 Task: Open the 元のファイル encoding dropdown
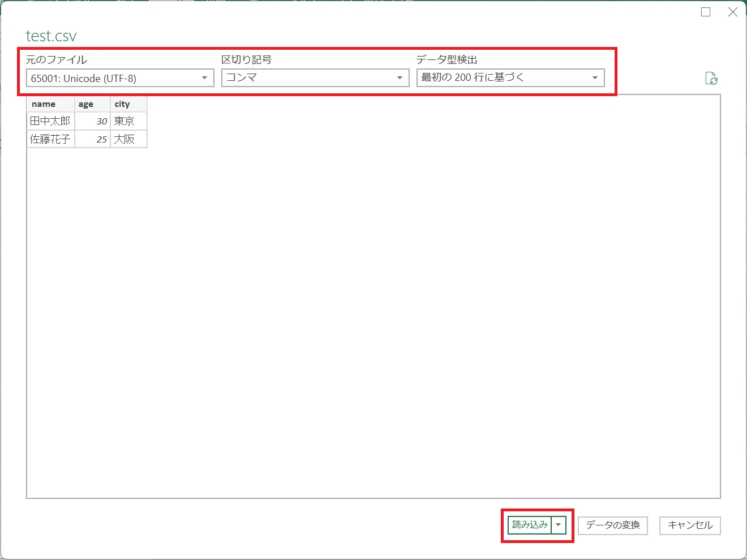tap(120, 78)
